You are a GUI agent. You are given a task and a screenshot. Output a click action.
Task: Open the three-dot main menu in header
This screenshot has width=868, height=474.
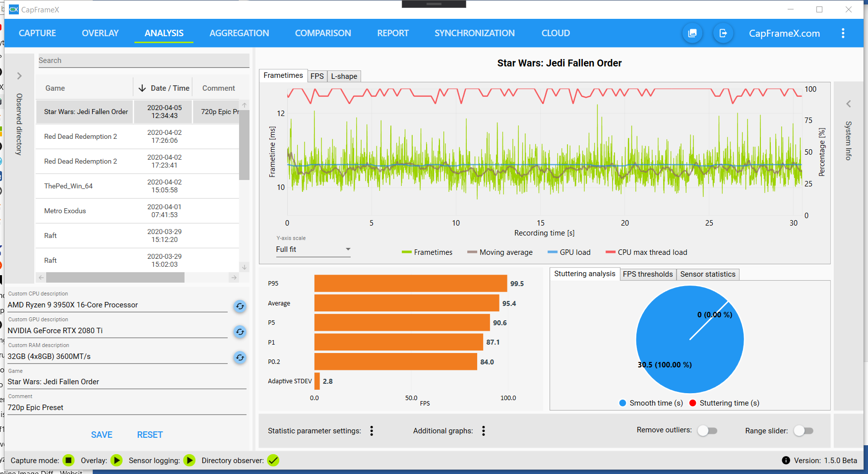click(x=843, y=33)
